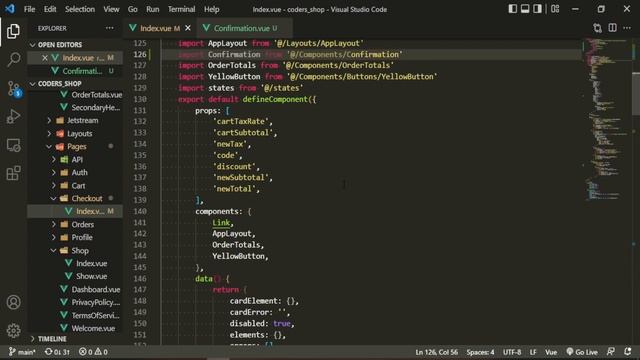Click the feedback icon in status bar

click(611, 352)
